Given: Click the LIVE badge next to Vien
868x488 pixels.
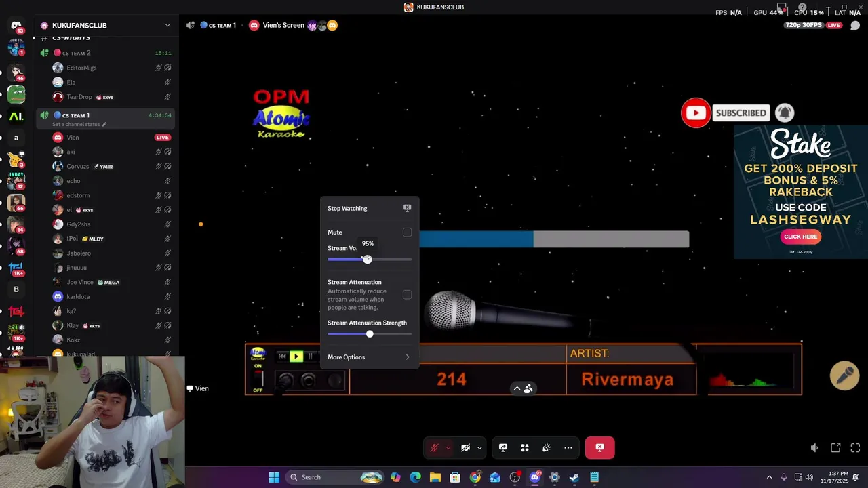Looking at the screenshot, I should pos(162,138).
